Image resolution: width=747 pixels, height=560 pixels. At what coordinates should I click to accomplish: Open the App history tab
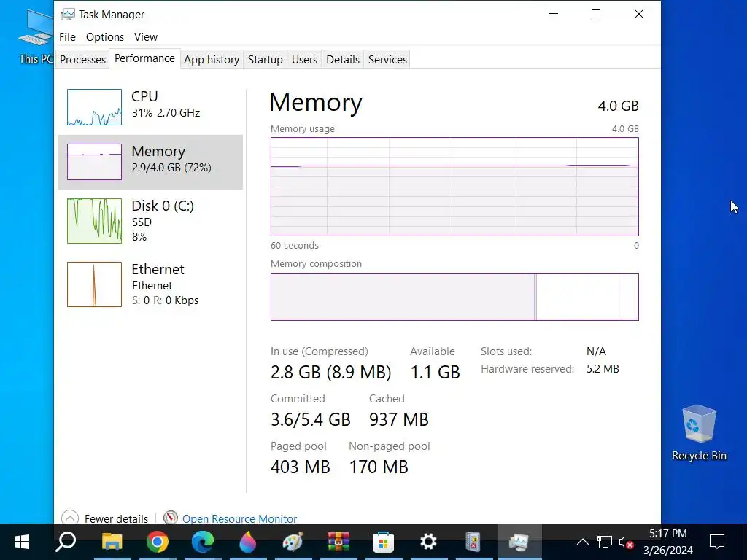tap(212, 60)
